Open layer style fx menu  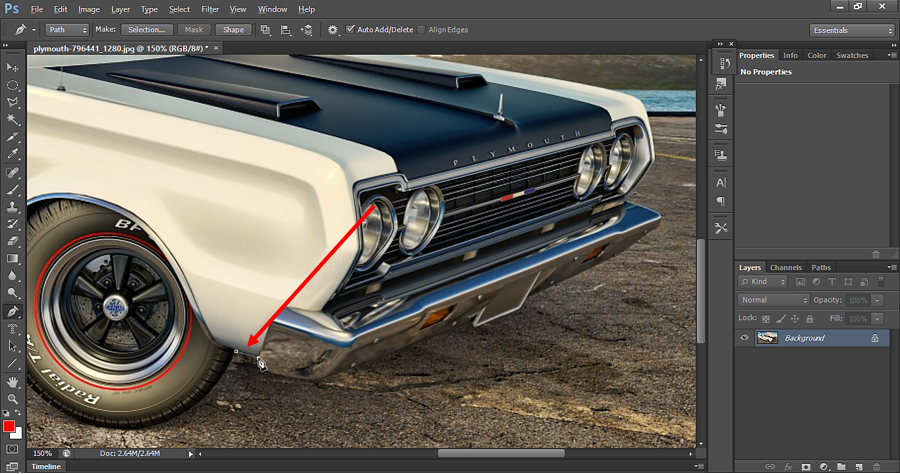click(x=788, y=467)
